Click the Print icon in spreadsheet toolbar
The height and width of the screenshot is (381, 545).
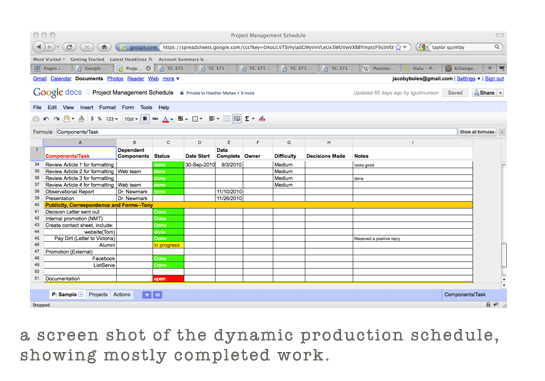tap(36, 119)
